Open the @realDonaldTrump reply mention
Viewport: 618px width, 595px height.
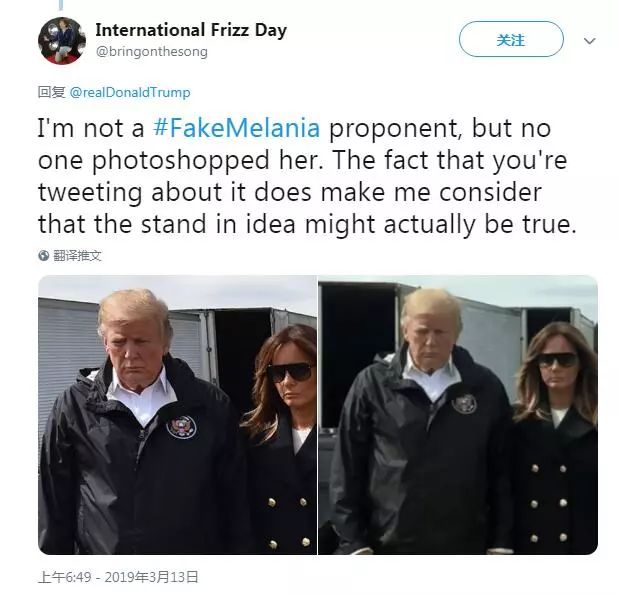pyautogui.click(x=130, y=92)
